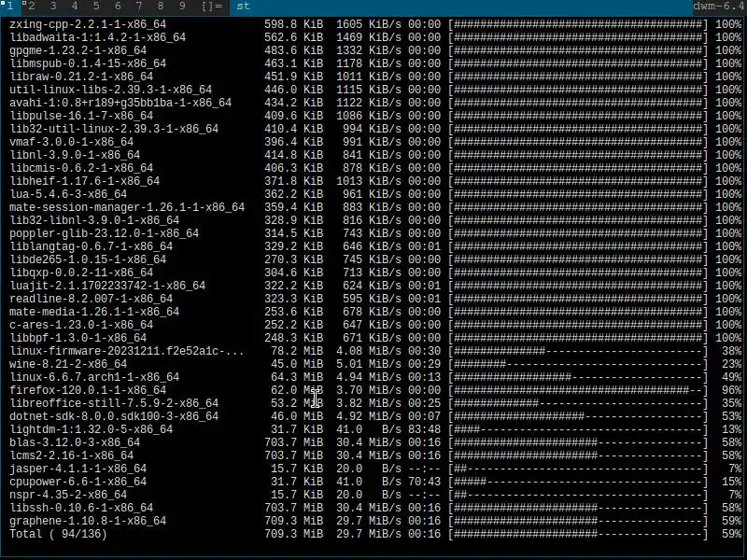Click luajit-2.1.1702233742-1-x86_64 package name
The width and height of the screenshot is (747, 560).
click(107, 286)
